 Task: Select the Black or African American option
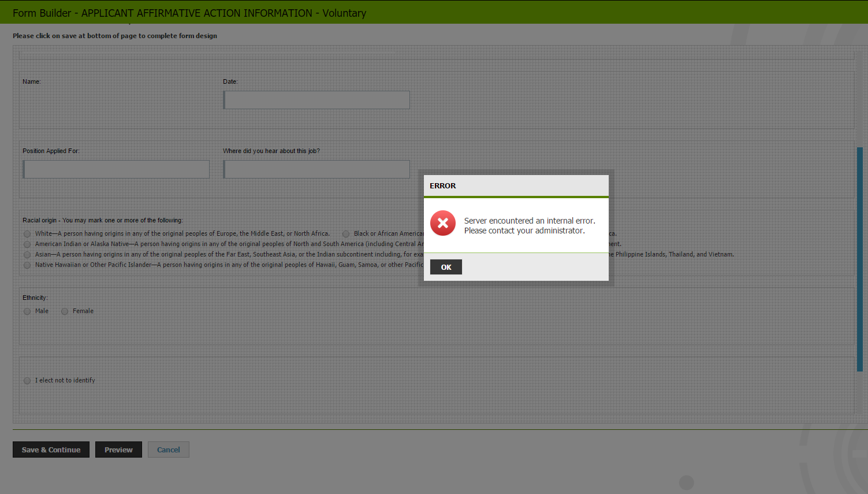[346, 234]
